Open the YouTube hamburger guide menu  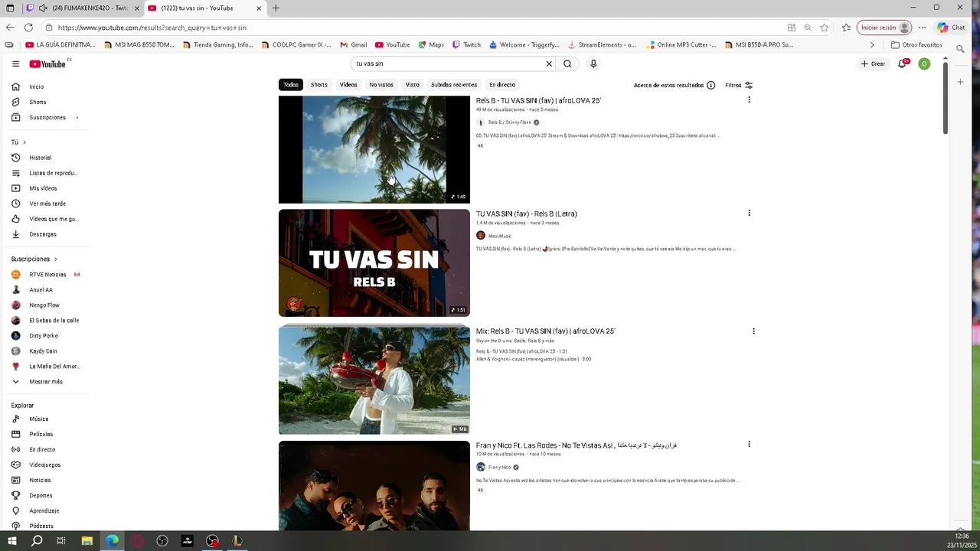pos(15,64)
